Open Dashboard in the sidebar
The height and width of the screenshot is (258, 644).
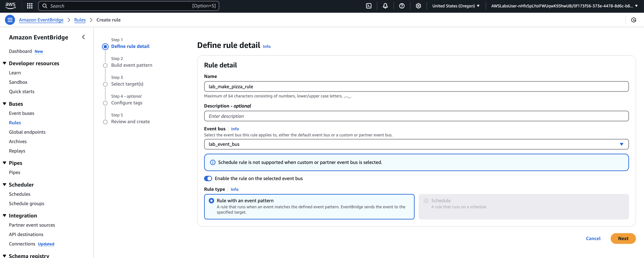tap(20, 51)
